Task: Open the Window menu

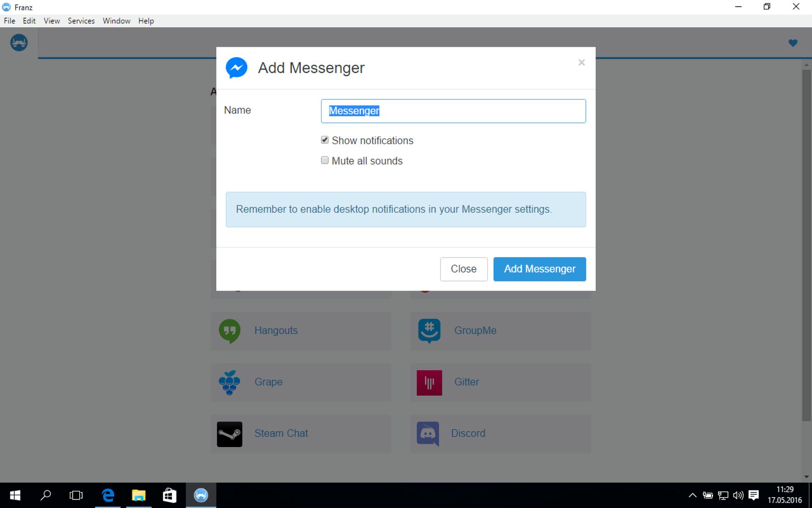Action: [x=116, y=21]
